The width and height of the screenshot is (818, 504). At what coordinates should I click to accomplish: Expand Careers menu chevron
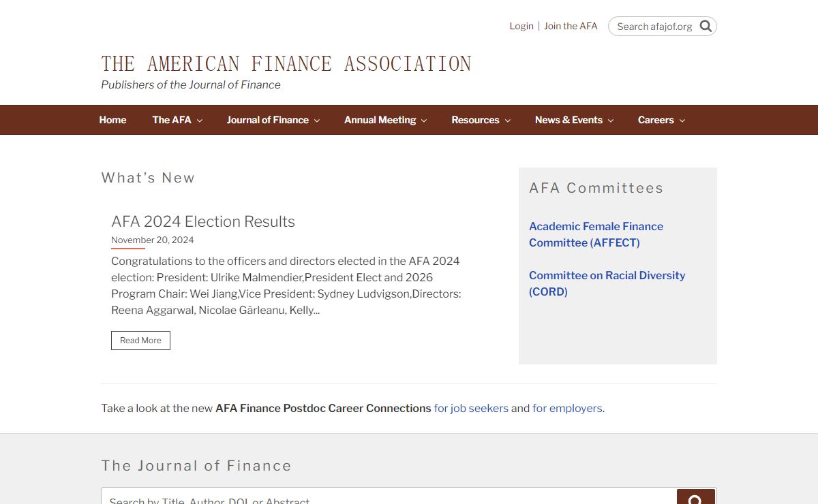[682, 121]
